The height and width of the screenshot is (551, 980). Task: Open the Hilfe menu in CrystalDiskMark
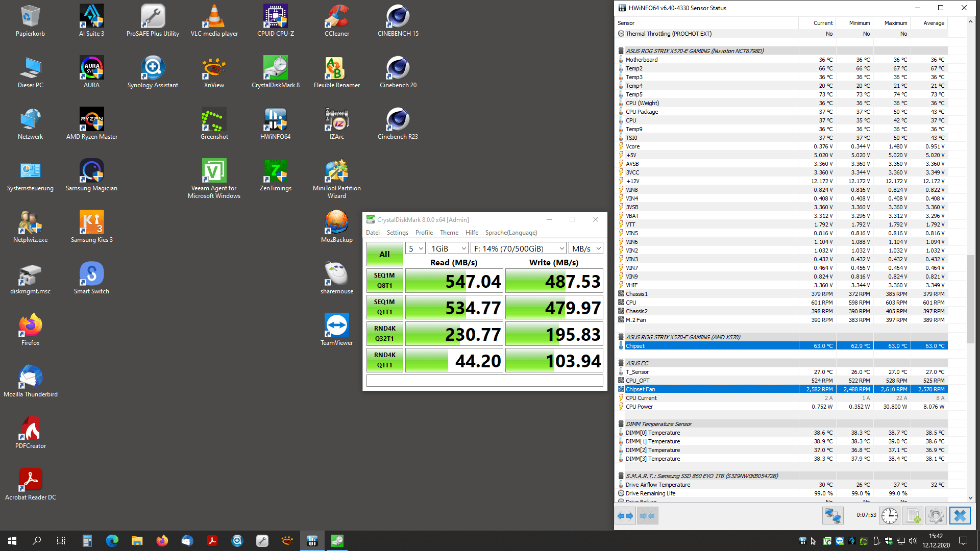[472, 233]
